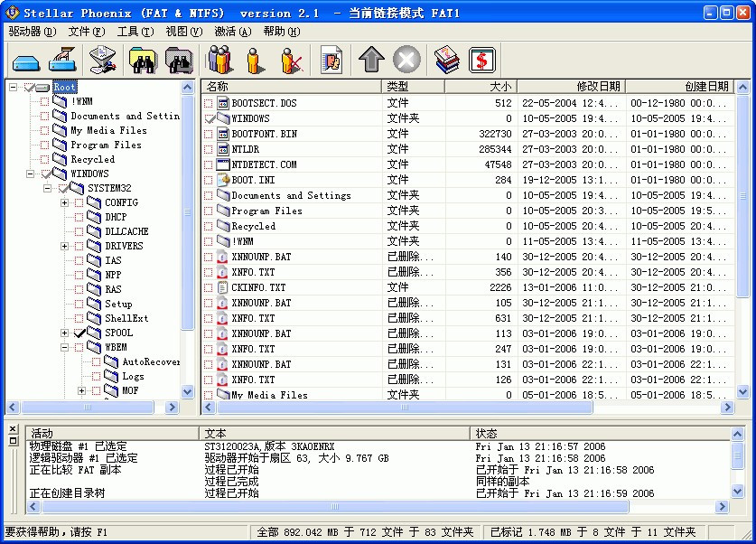This screenshot has height=544, width=756.
Task: Click the NTLDR file icon
Action: (x=223, y=149)
